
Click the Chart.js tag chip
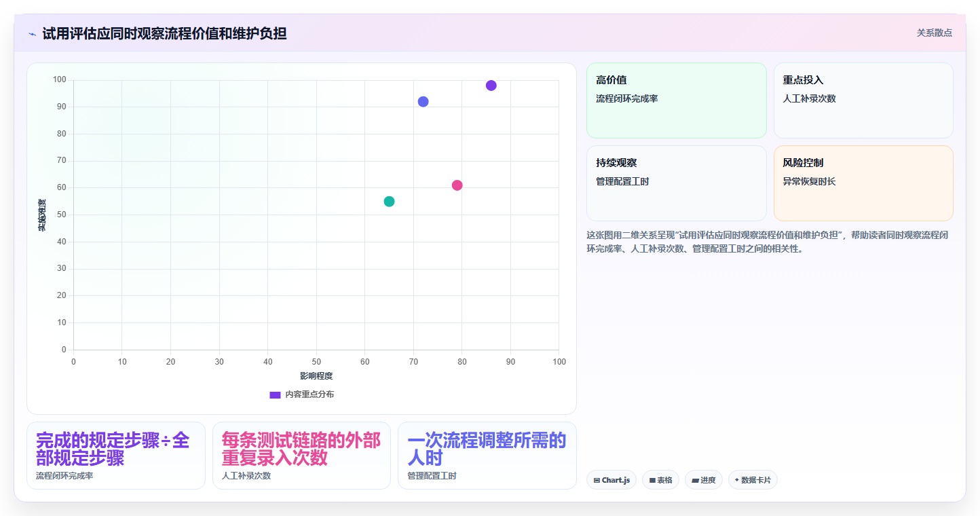[x=611, y=480]
